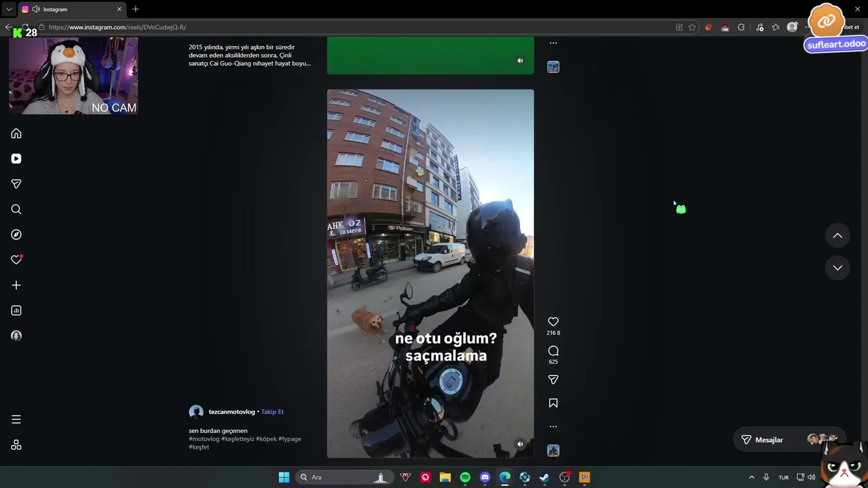Open the tezcanmotovlog profile name
The image size is (868, 488).
[x=232, y=411]
